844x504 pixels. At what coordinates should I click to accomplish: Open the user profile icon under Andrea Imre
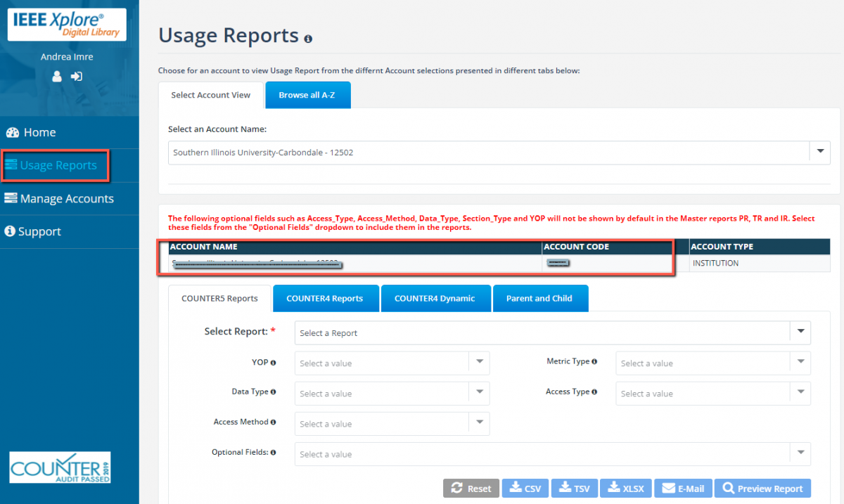coord(57,77)
